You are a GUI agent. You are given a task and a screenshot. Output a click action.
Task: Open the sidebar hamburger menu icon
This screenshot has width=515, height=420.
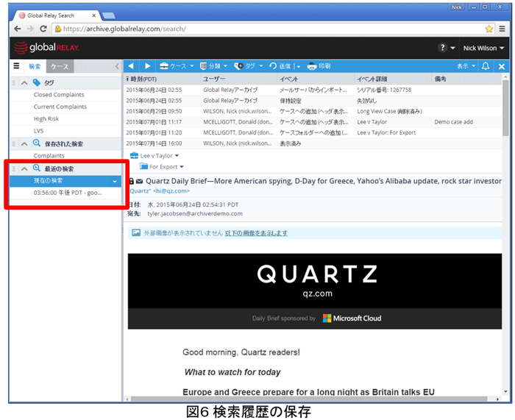pos(16,66)
